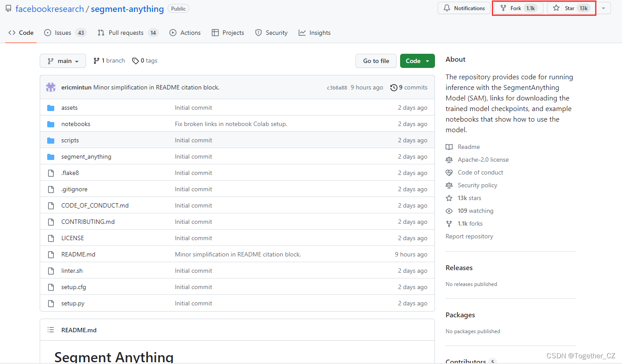Image resolution: width=622 pixels, height=364 pixels.
Task: Click the ericmintun author name
Action: pos(76,87)
